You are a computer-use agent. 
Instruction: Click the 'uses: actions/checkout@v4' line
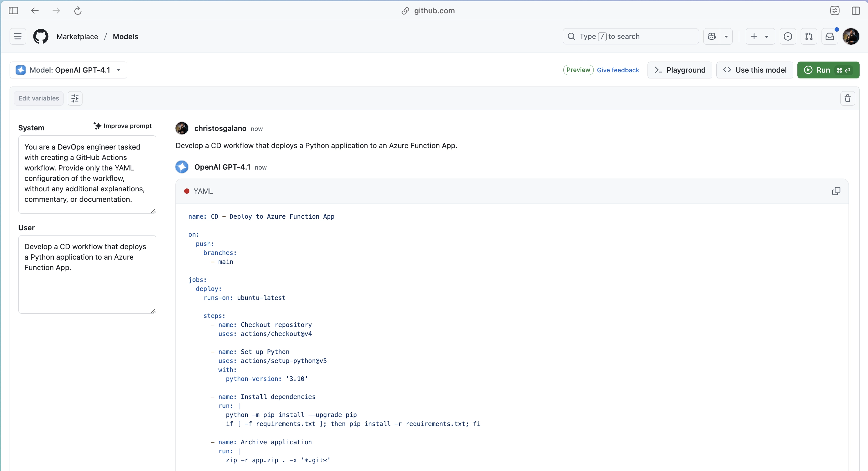265,334
